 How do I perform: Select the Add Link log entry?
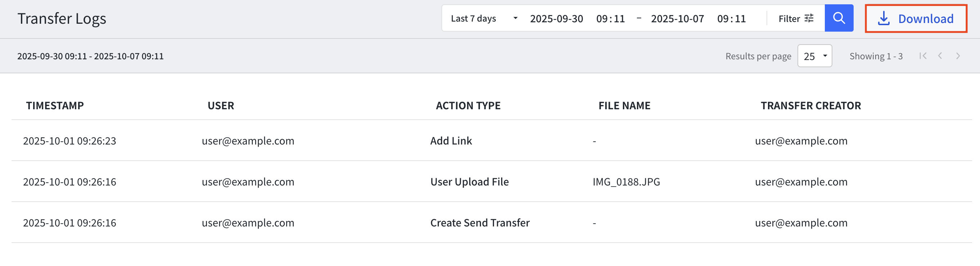pos(451,141)
